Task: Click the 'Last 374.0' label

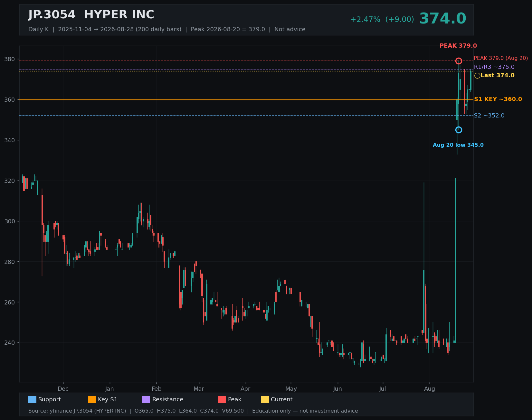Action: [x=498, y=75]
